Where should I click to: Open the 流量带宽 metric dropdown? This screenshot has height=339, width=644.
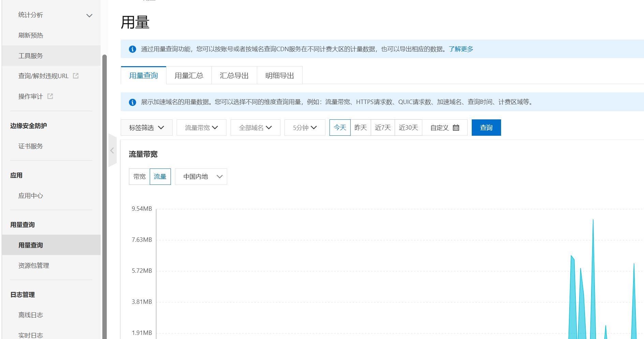202,128
